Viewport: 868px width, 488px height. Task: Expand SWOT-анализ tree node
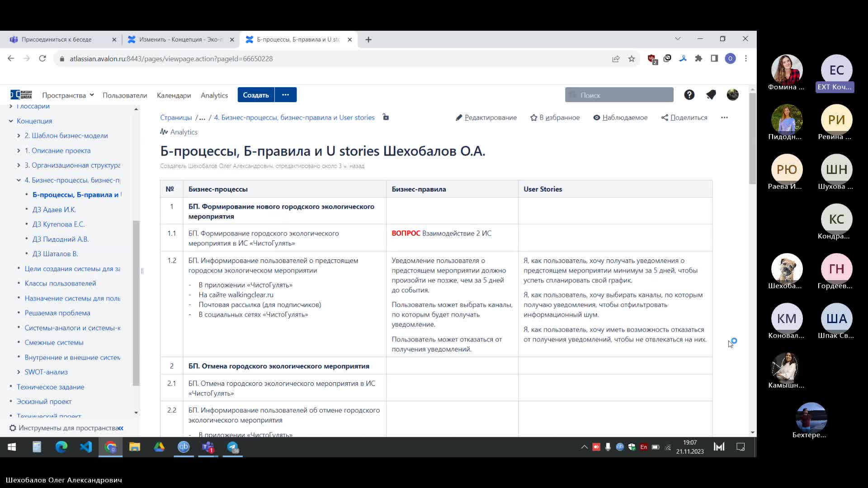pos(19,372)
